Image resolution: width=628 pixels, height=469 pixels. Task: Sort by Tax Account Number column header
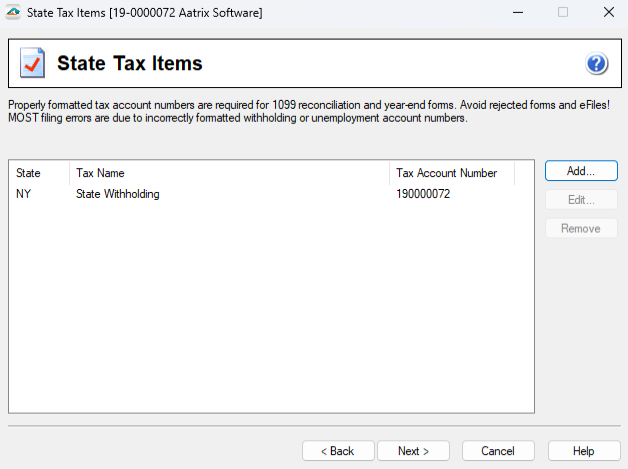click(451, 173)
